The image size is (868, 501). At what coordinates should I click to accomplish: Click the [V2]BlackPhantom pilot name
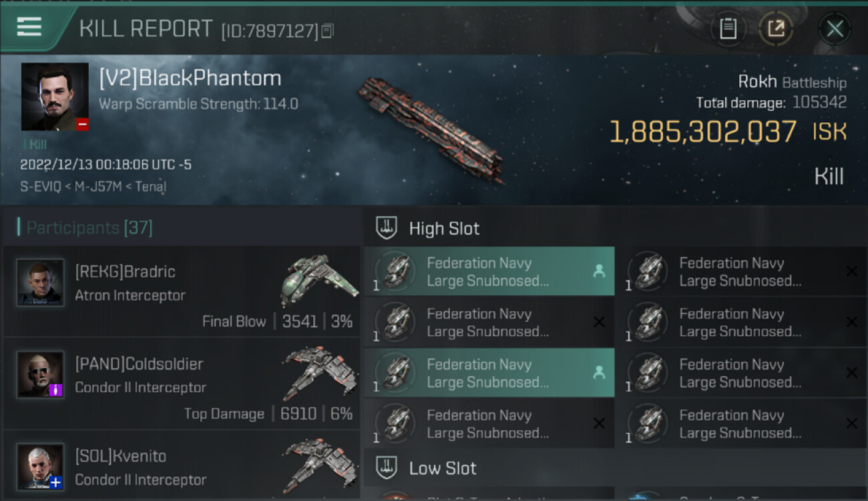(190, 79)
